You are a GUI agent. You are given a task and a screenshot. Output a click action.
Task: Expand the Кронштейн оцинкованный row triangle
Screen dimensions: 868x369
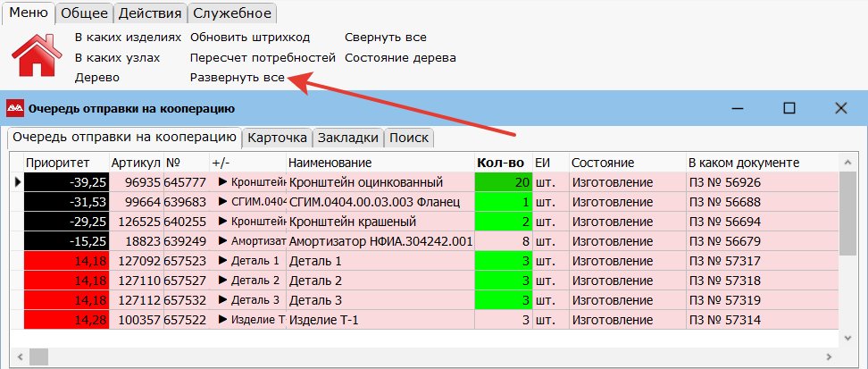tap(223, 182)
